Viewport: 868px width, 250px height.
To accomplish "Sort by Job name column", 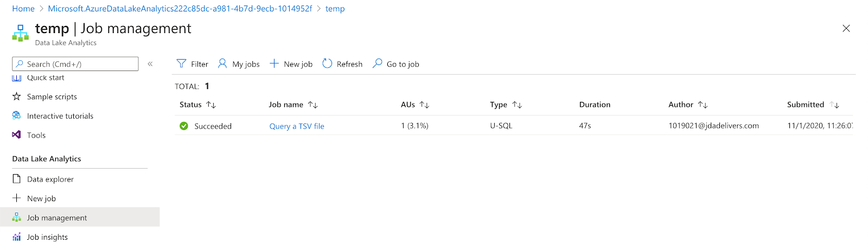I will point(313,105).
